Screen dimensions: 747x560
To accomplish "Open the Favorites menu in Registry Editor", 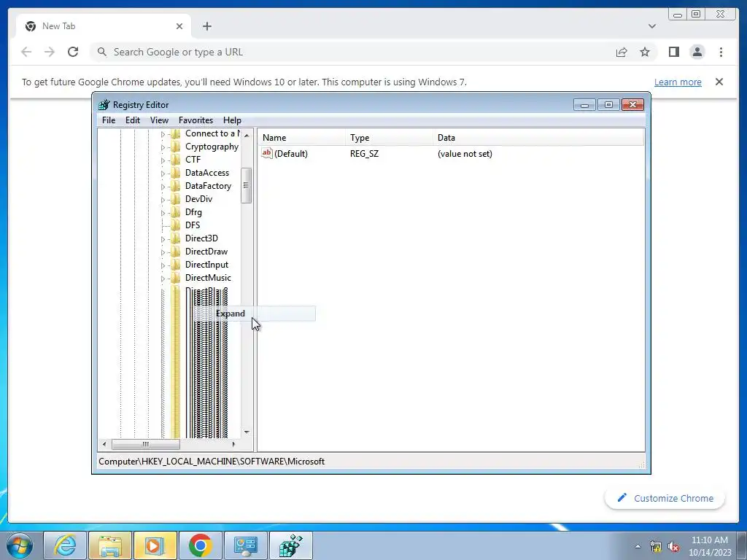I will pyautogui.click(x=196, y=120).
